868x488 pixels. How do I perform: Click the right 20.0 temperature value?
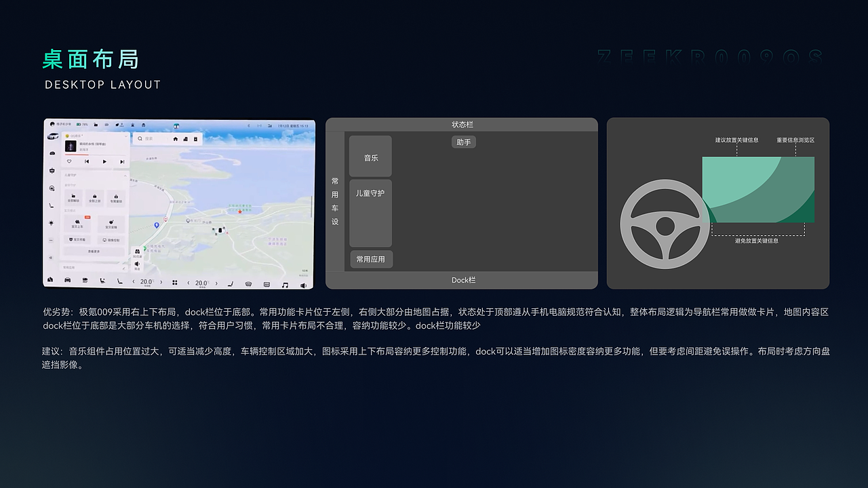[x=202, y=283]
